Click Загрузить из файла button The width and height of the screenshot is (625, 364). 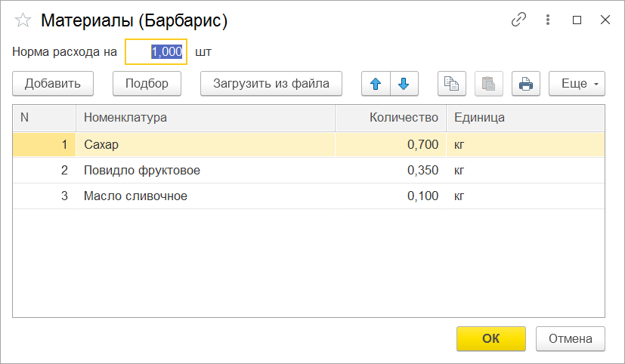click(271, 84)
